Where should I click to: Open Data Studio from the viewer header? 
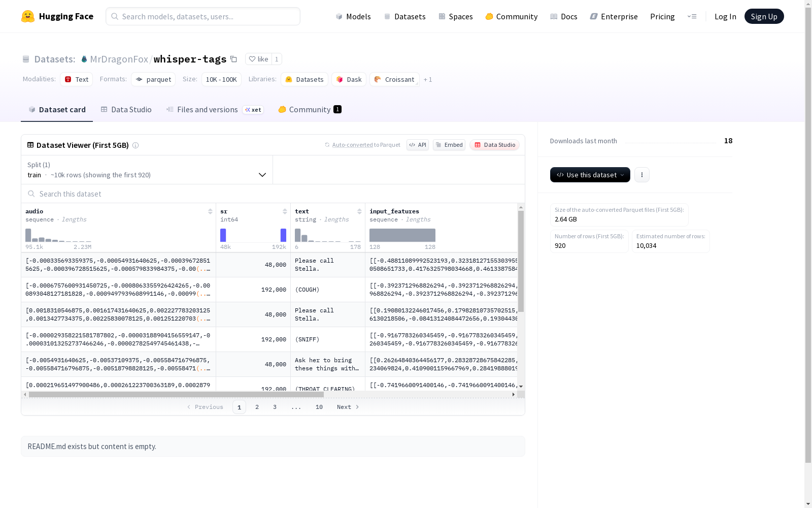495,145
